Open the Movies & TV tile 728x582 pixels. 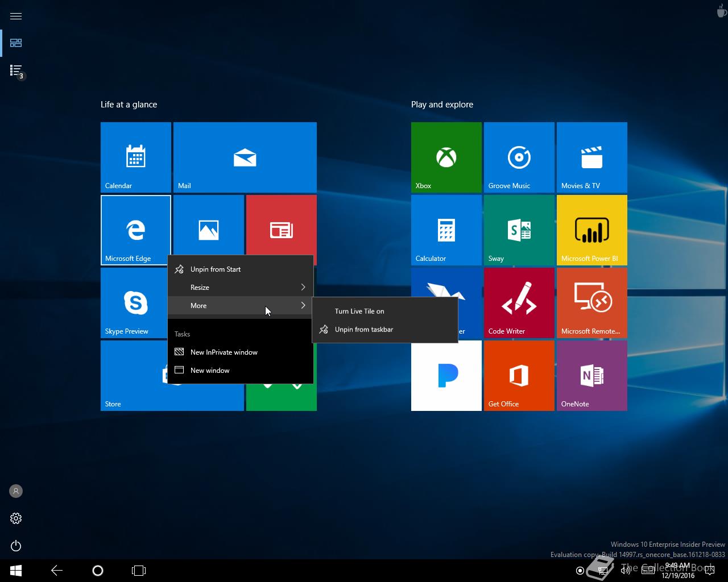(592, 157)
